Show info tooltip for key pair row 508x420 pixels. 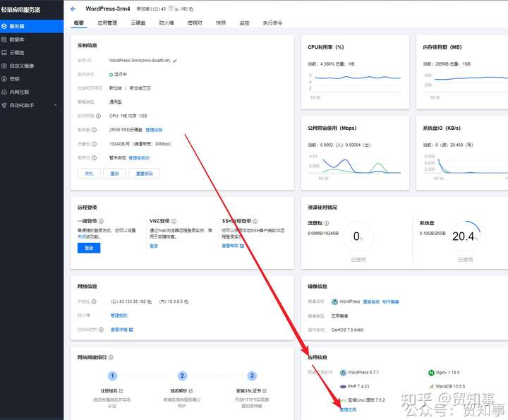coord(94,158)
